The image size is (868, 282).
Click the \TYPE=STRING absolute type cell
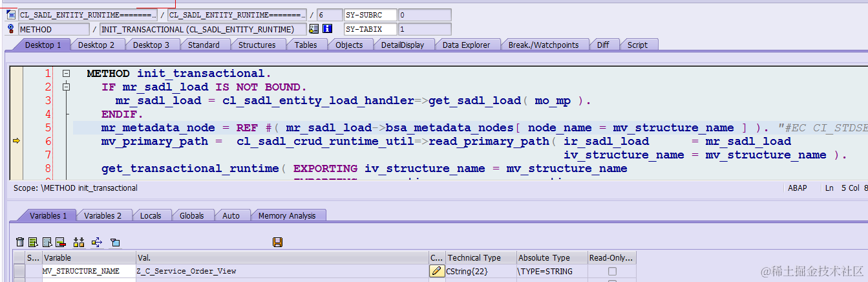[552, 271]
